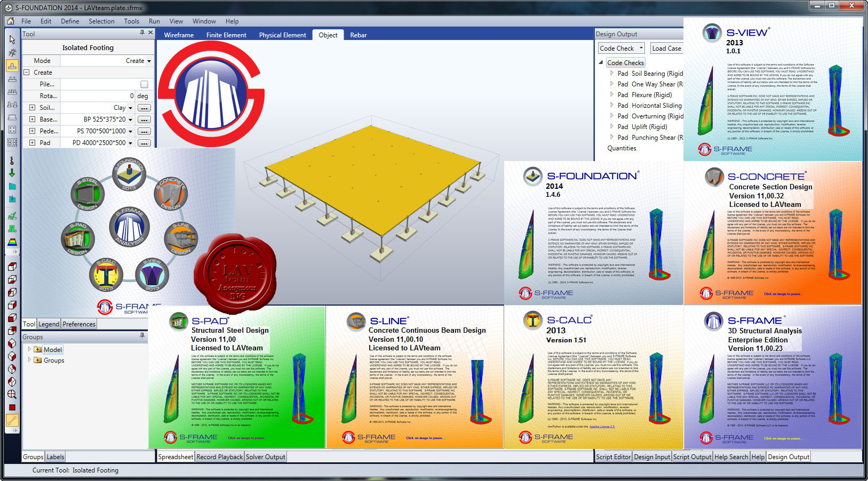This screenshot has width=868, height=481.
Task: Click the round S-CALC 2013 badge icon
Action: point(106,275)
